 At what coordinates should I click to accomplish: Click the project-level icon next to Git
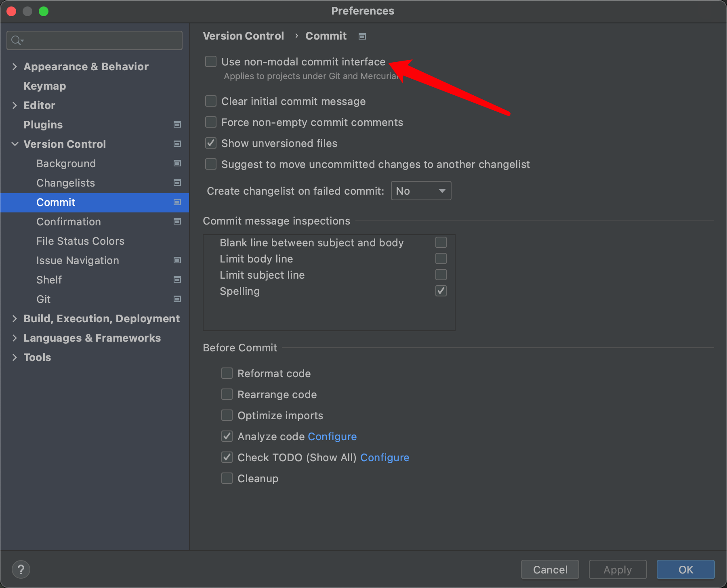(177, 299)
